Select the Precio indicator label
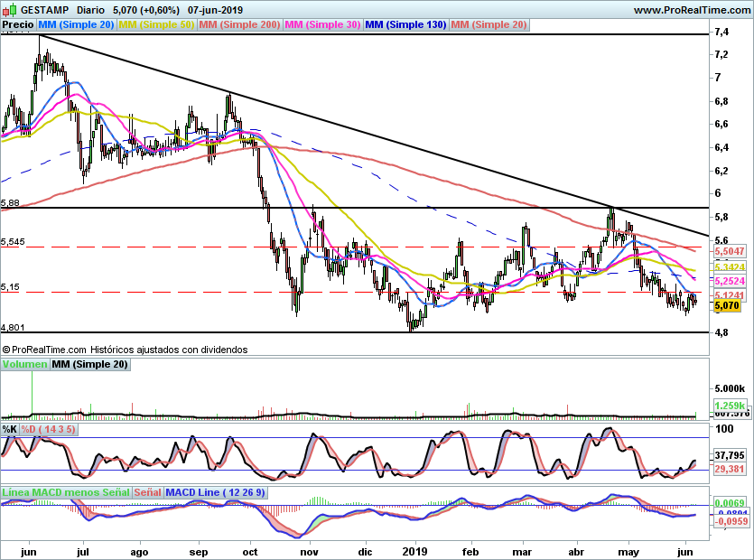 click(x=18, y=24)
